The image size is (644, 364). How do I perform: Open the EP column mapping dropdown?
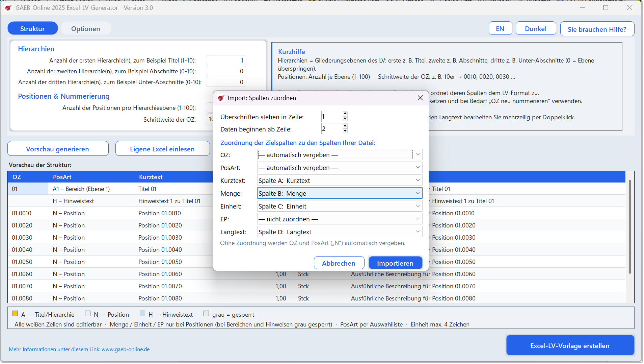(x=340, y=219)
